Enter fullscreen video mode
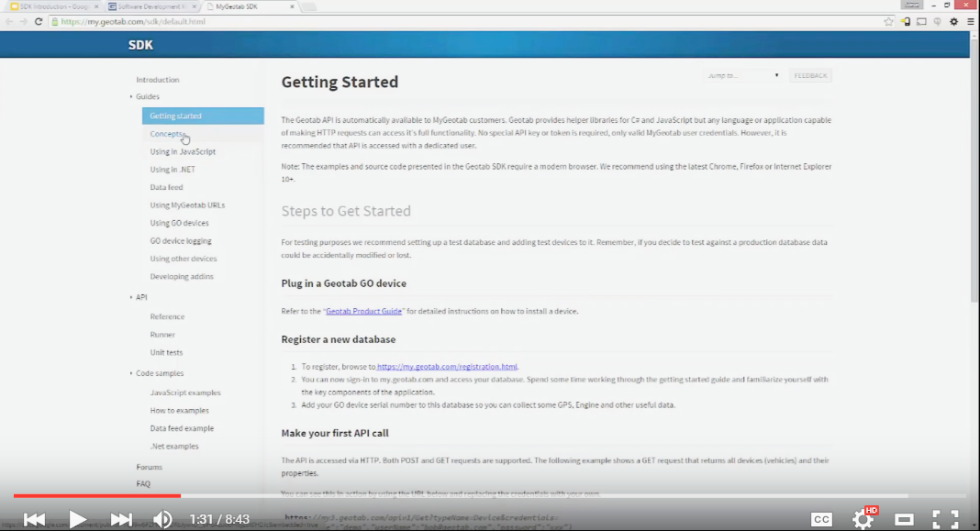This screenshot has height=531, width=980. coord(945,519)
